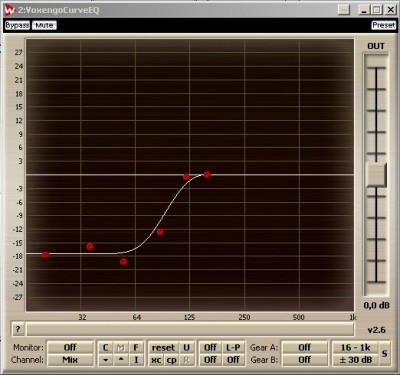
Task: Click the S button next to range settings
Action: pos(385,354)
